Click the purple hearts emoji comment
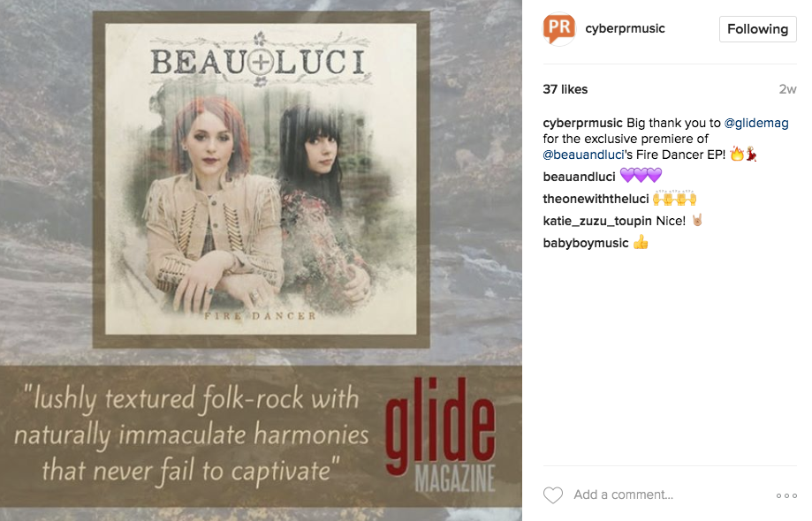812x521 pixels. tap(641, 176)
